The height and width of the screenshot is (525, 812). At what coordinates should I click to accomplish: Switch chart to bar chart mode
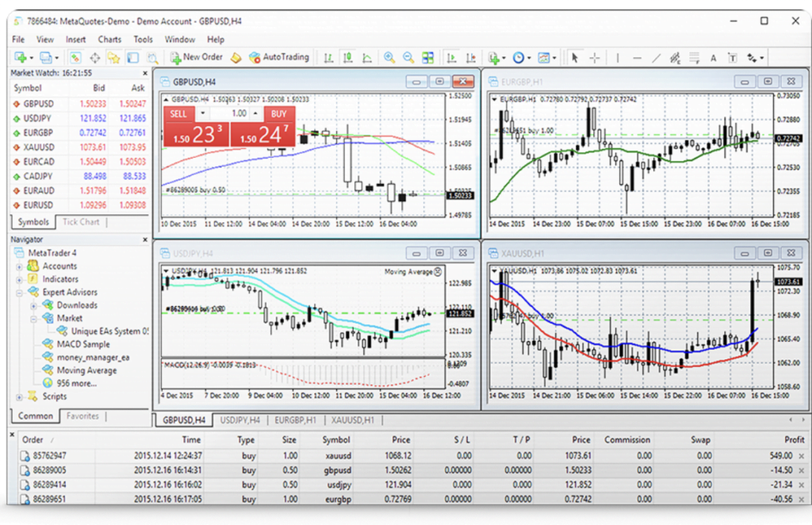(x=328, y=58)
